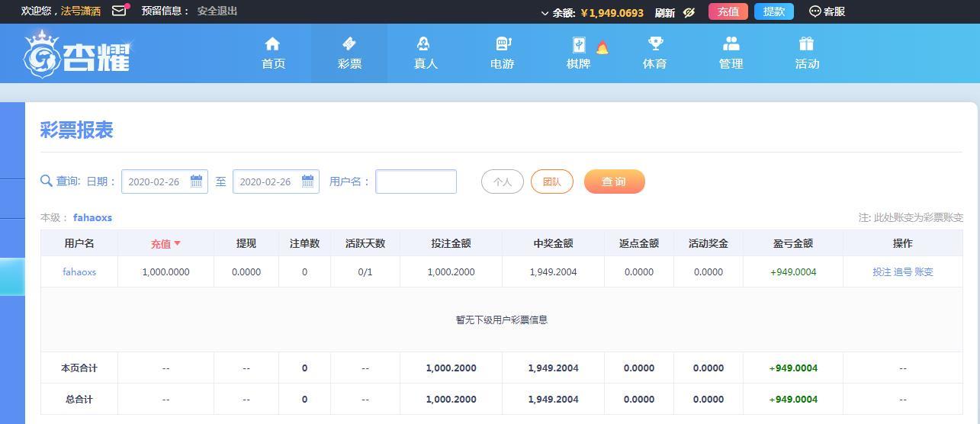Open the 棋牌 card games icon
Viewport: 980px width, 424px height.
[579, 45]
